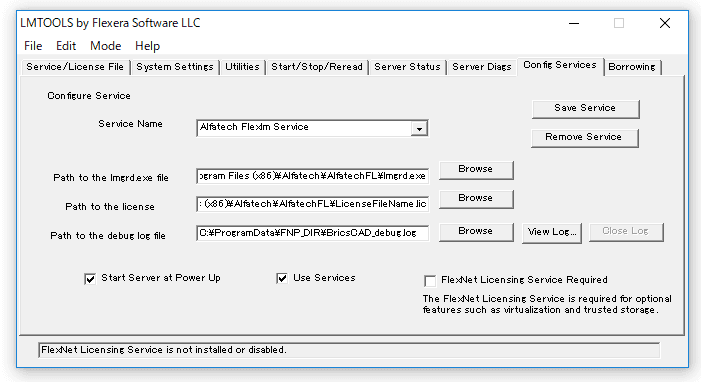Minimize the LMTOOLS window
This screenshot has height=382, width=701.
coord(574,23)
